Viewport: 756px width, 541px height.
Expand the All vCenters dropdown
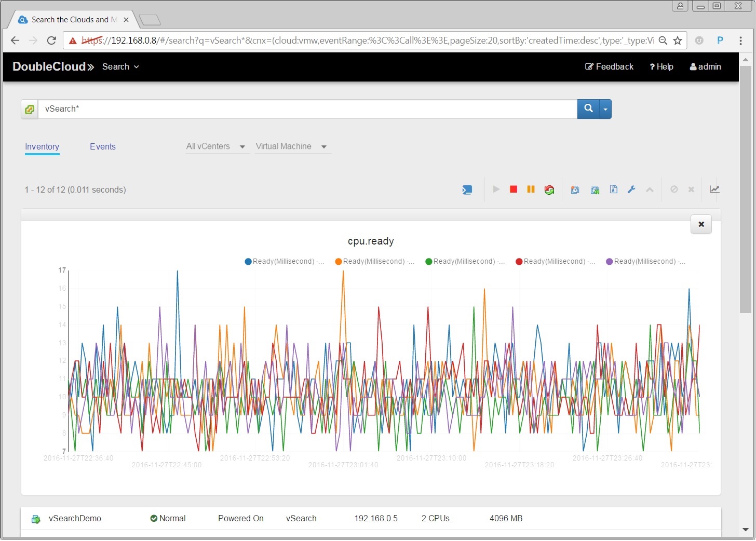pos(215,146)
